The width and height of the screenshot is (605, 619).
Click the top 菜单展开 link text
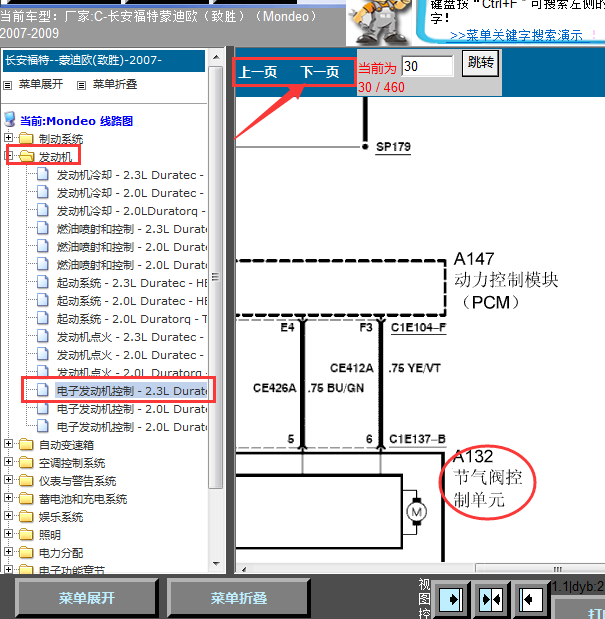pyautogui.click(x=41, y=84)
